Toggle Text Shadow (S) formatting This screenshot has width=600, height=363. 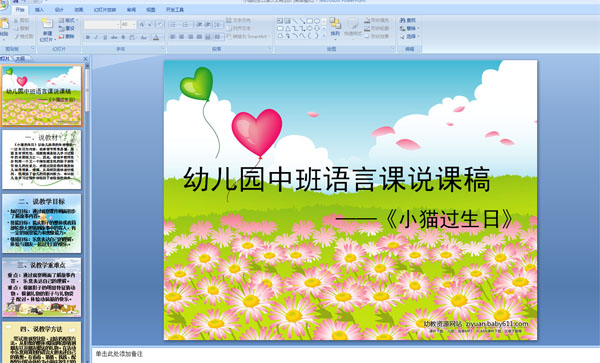[x=123, y=37]
